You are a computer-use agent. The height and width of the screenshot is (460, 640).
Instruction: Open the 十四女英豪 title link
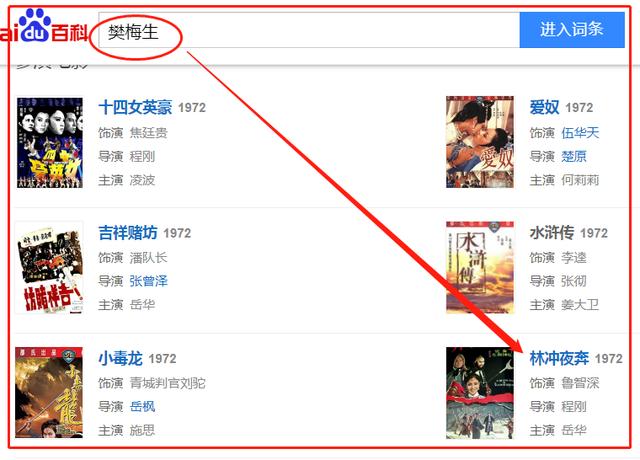(136, 107)
